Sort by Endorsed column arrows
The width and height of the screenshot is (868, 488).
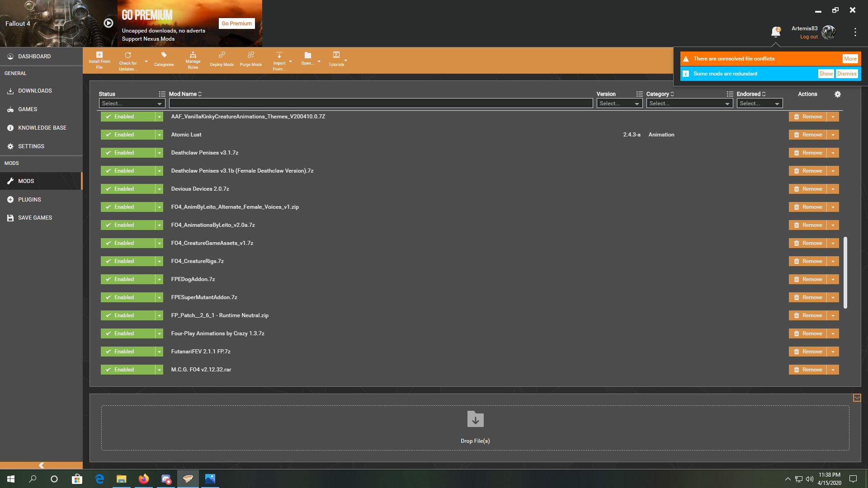[764, 94]
